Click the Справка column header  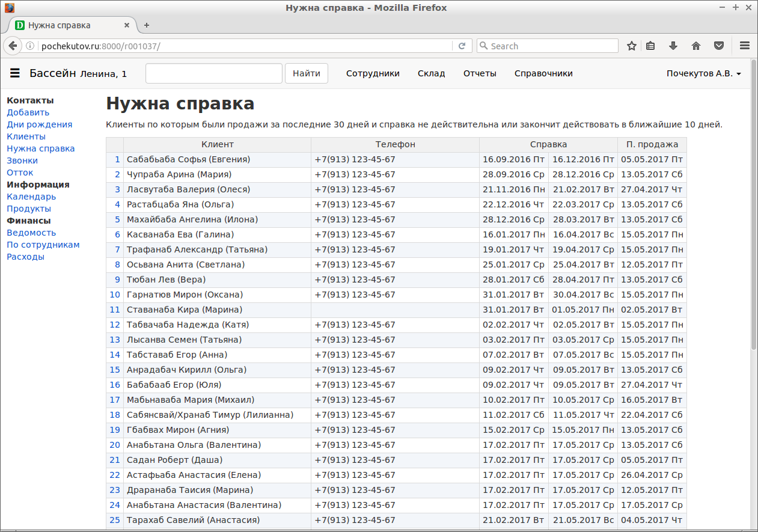pos(548,144)
